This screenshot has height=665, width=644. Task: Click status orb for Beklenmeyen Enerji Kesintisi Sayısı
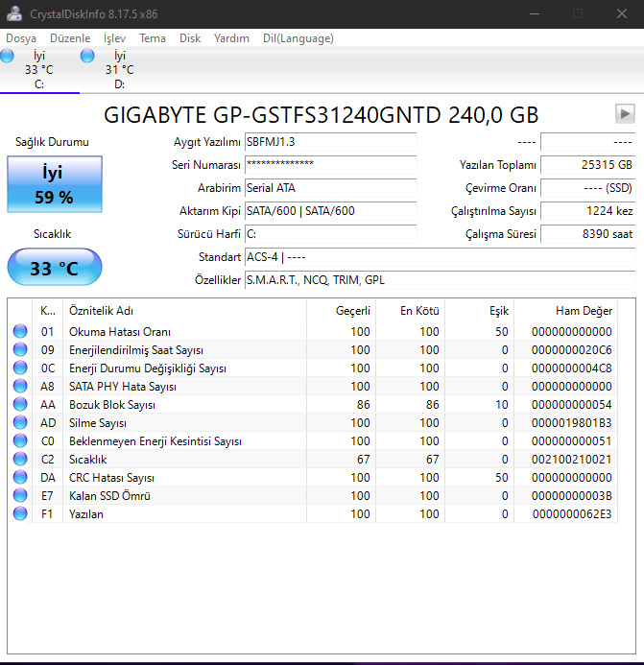(20, 440)
